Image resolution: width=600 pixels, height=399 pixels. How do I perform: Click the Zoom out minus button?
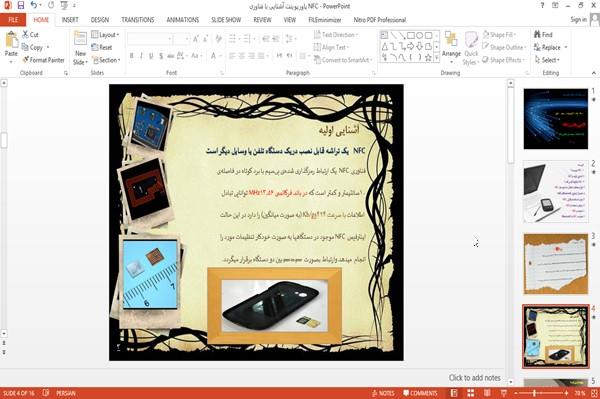click(x=516, y=393)
